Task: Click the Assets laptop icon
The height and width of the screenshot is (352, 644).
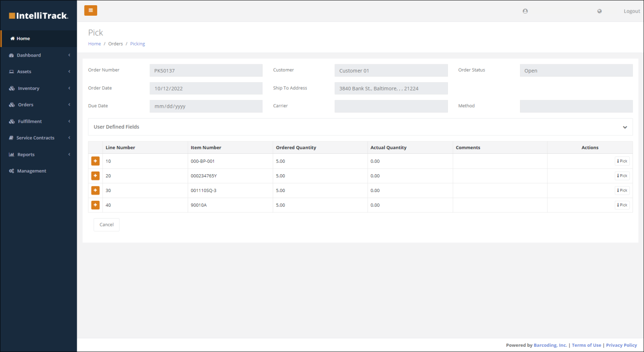Action: coord(11,72)
